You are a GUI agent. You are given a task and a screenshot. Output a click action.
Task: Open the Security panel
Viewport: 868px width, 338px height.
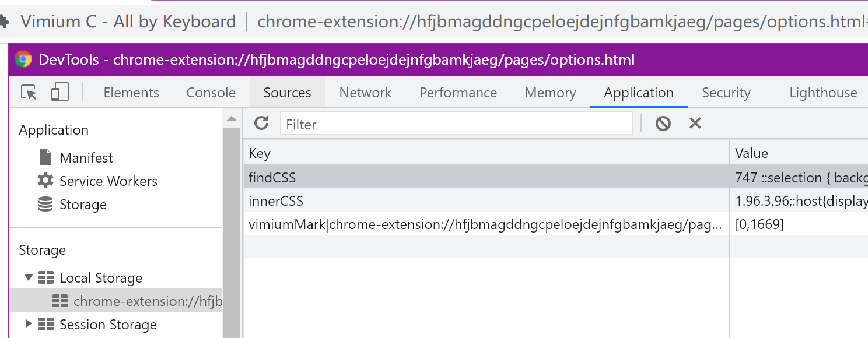point(726,92)
